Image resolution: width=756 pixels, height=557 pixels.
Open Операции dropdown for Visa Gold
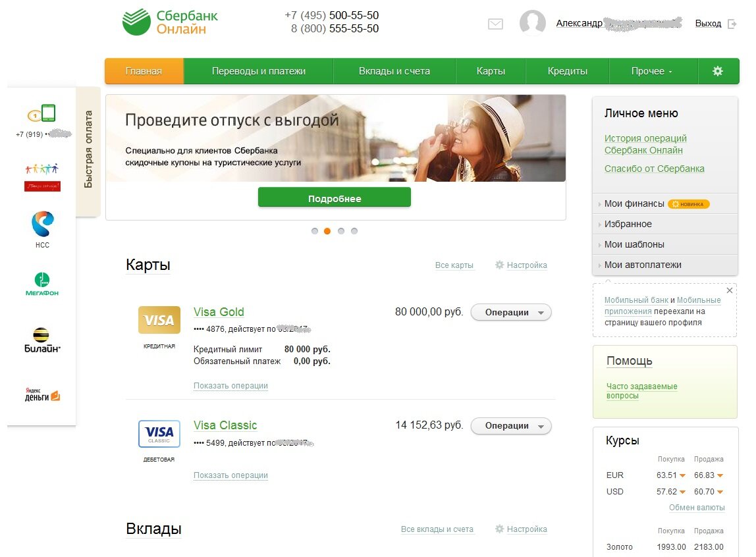click(x=511, y=312)
